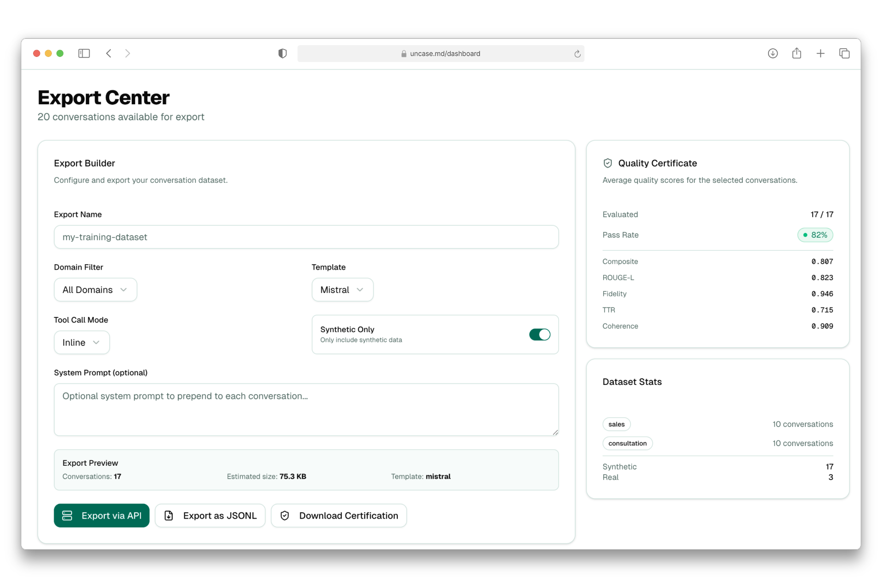Click the Export via API button
882x588 pixels.
click(102, 515)
